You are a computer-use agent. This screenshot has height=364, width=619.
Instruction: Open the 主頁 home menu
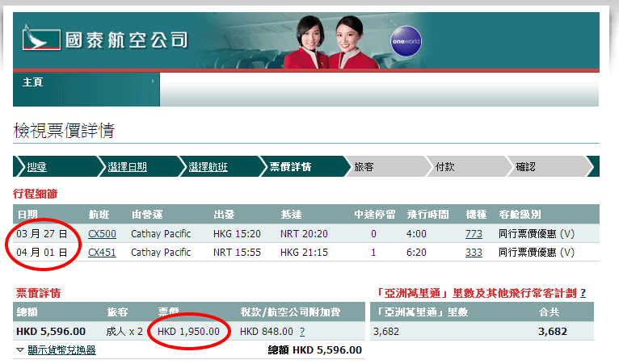pyautogui.click(x=33, y=82)
